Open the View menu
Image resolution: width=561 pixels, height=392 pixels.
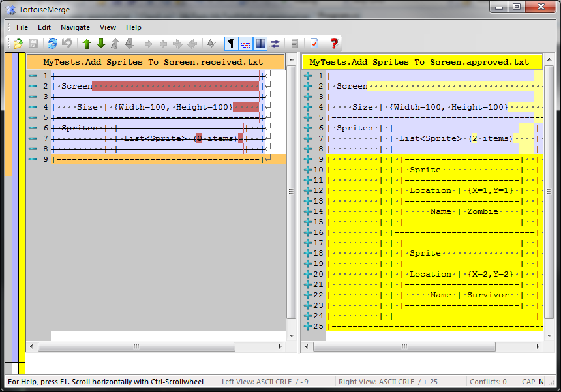click(108, 27)
